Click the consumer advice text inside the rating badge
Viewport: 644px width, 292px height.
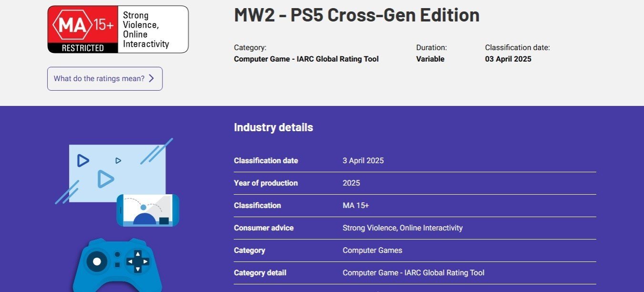pos(146,30)
